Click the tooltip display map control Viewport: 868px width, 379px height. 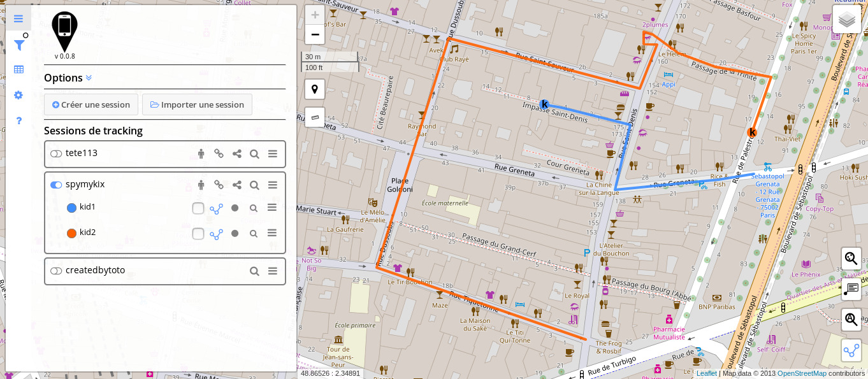point(851,289)
